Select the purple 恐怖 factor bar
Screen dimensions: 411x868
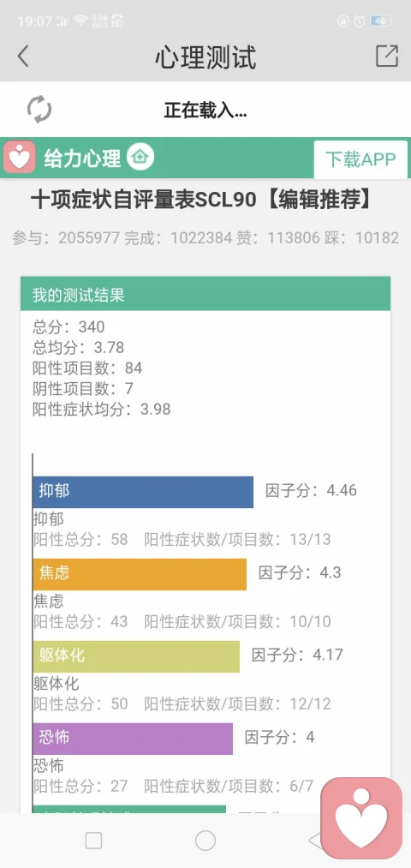click(133, 739)
